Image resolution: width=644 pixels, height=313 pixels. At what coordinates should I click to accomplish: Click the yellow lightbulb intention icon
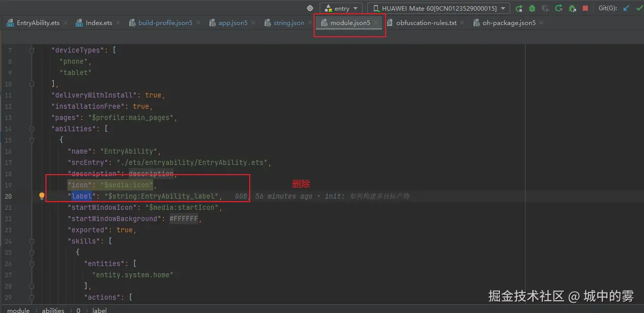(x=42, y=196)
